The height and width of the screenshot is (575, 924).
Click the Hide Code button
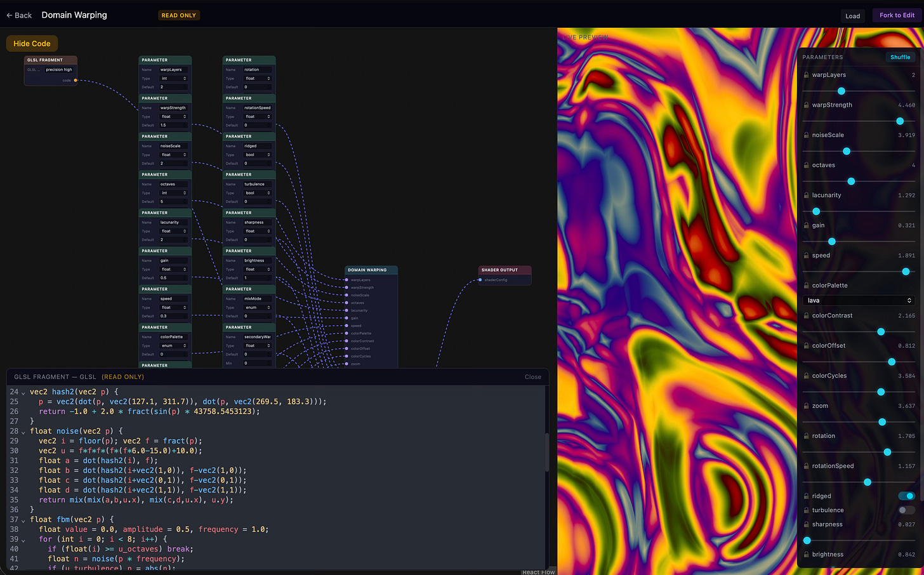tap(32, 44)
